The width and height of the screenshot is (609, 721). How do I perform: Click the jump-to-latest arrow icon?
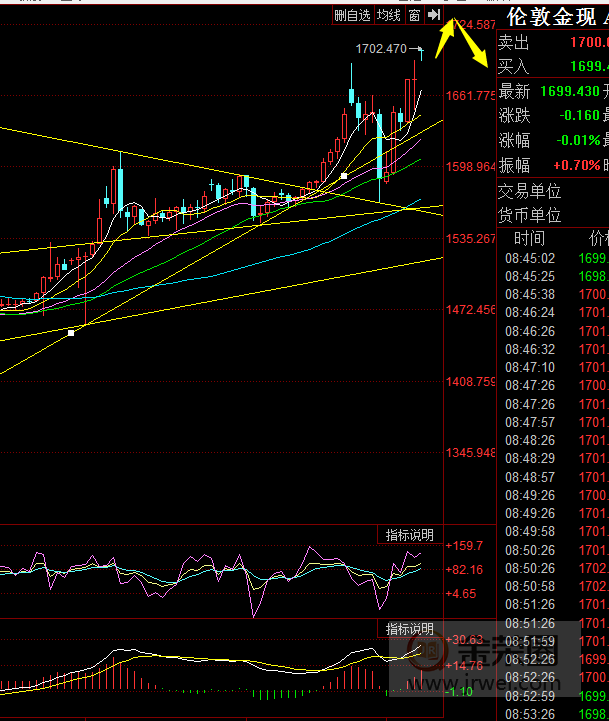434,15
